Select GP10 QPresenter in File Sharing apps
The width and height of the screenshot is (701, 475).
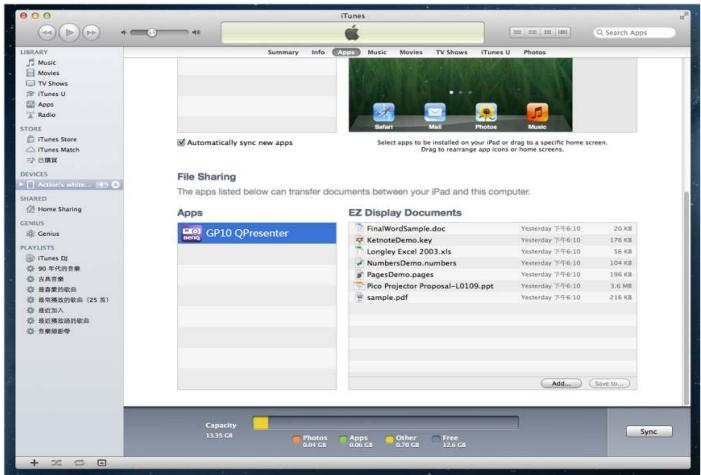coord(257,233)
